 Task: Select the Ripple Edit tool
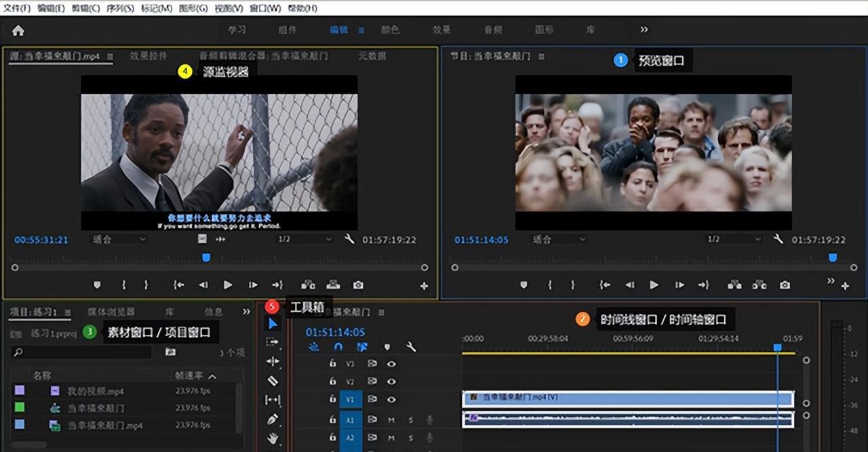[273, 361]
